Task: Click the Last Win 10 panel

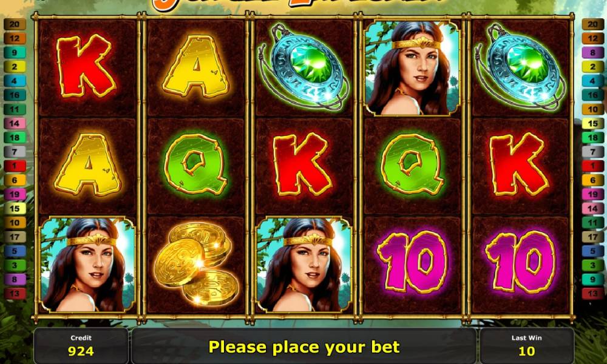Action: click(x=526, y=345)
